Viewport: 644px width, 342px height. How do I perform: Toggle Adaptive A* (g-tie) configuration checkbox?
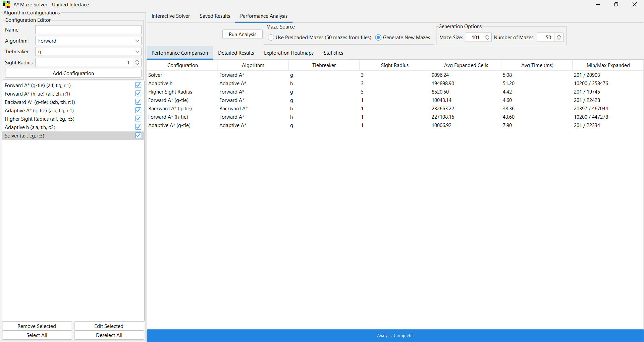click(x=138, y=110)
